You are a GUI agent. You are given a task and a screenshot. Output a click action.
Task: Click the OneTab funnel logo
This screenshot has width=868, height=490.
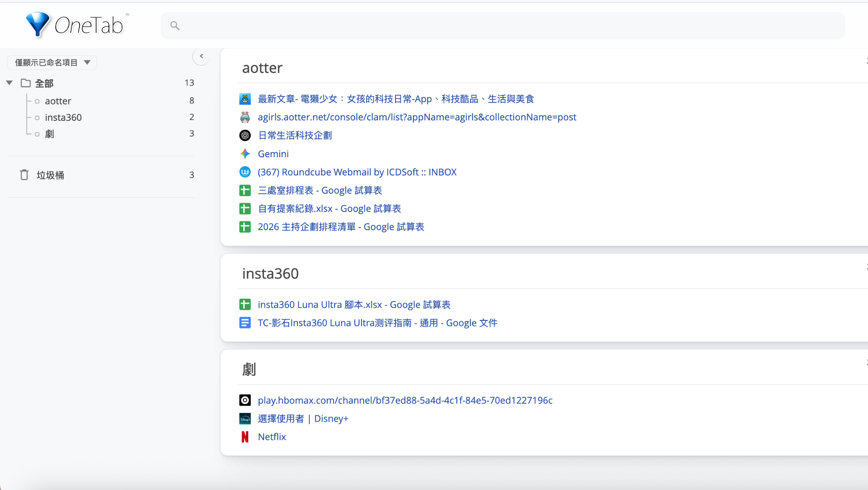[38, 25]
